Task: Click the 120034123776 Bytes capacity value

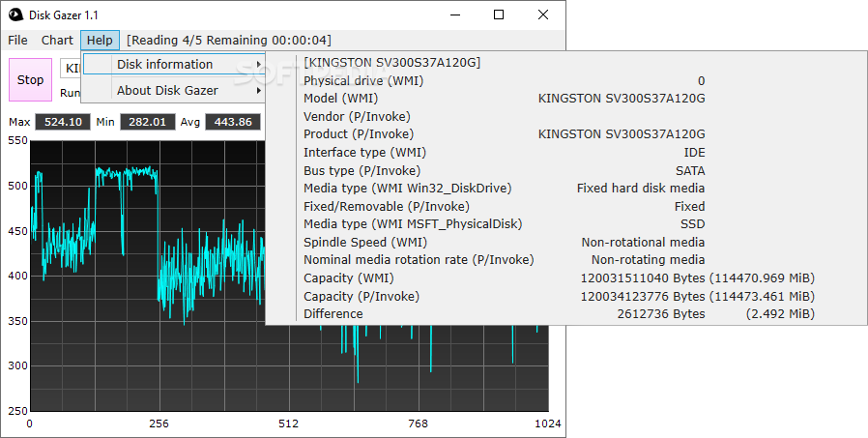Action: 643,296
